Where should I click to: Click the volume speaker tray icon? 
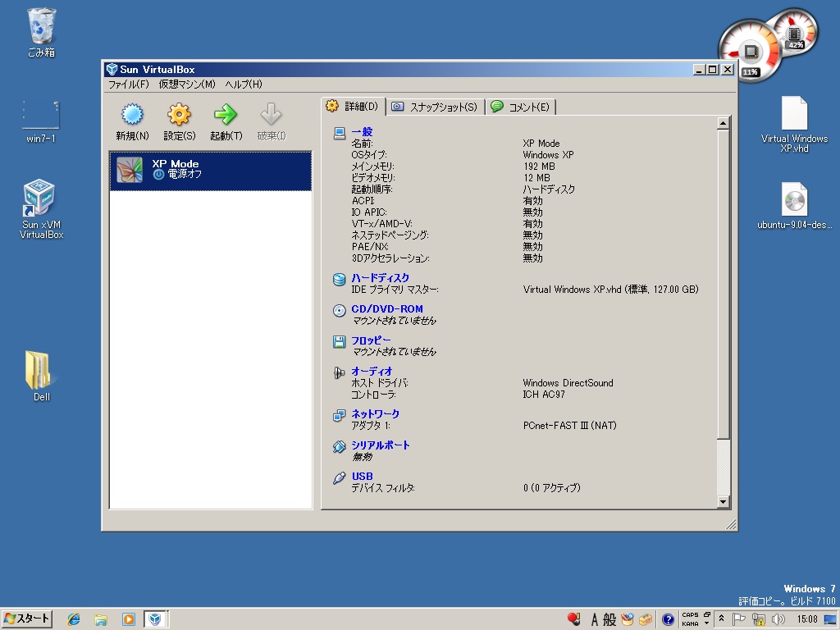tap(778, 619)
